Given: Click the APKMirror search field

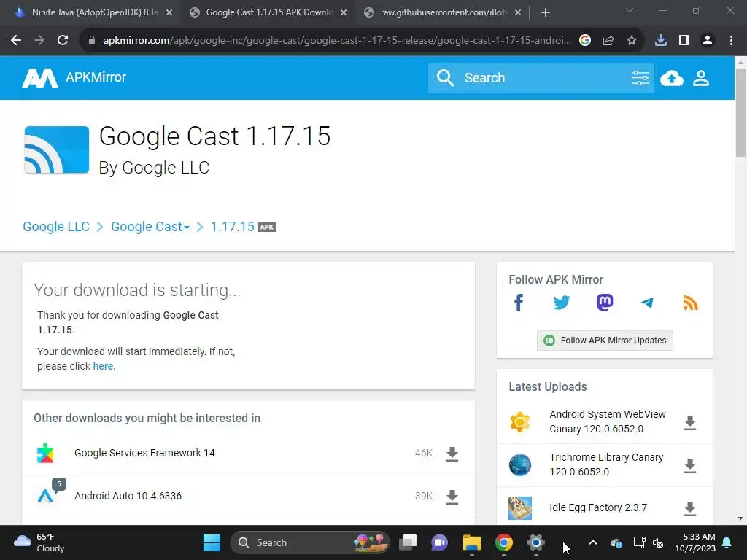Looking at the screenshot, I should [x=543, y=77].
